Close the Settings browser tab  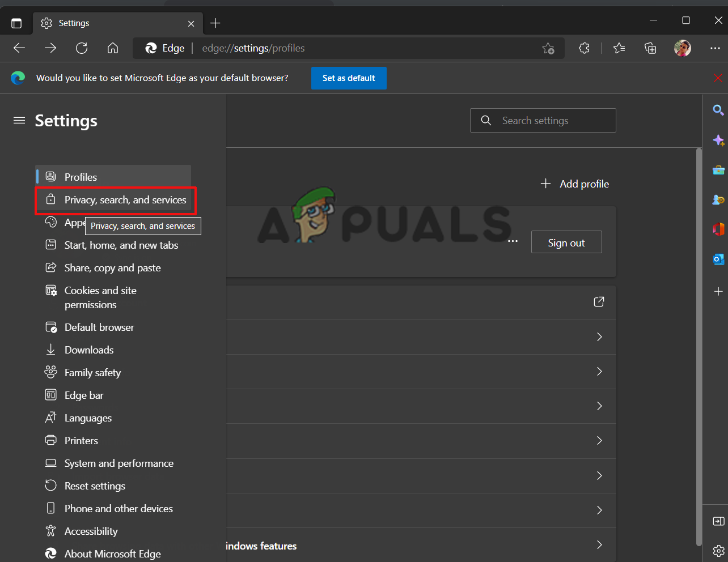click(x=191, y=23)
